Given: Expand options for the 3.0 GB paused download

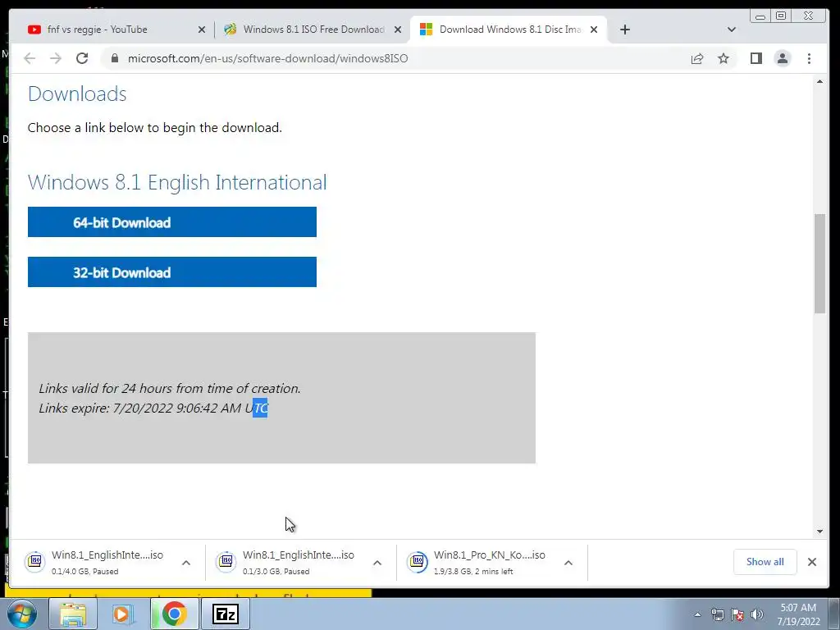Looking at the screenshot, I should tap(377, 563).
